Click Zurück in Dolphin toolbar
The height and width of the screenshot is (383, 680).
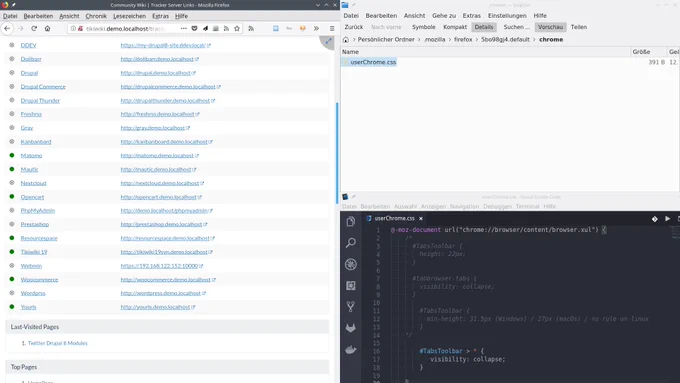coord(353,27)
